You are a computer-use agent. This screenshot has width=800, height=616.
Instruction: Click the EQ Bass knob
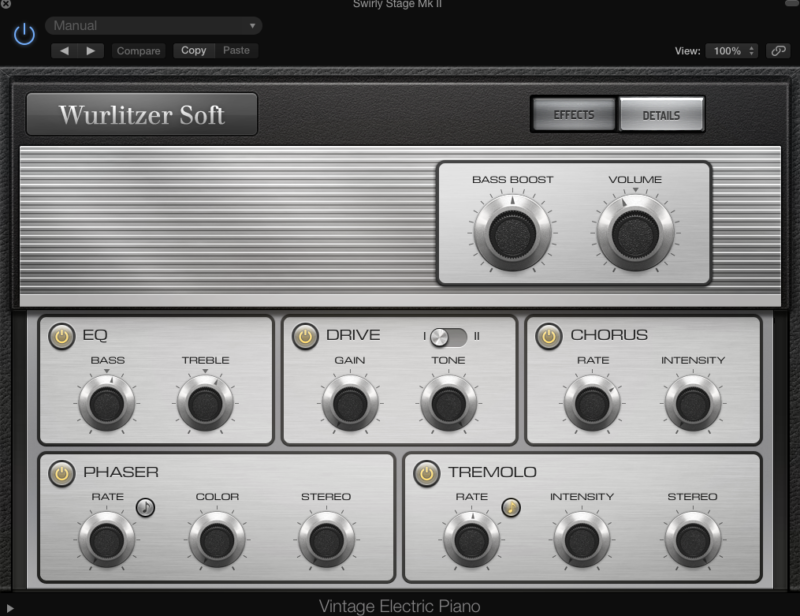[x=107, y=404]
